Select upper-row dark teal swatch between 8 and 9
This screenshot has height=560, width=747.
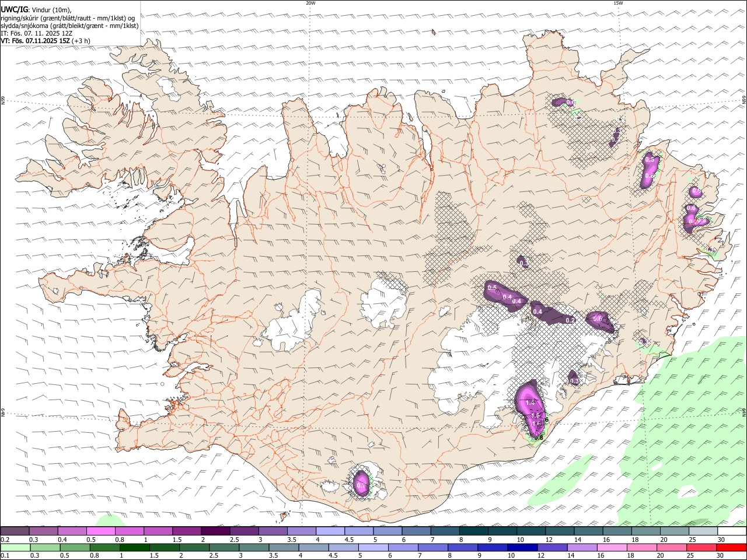pos(474,531)
